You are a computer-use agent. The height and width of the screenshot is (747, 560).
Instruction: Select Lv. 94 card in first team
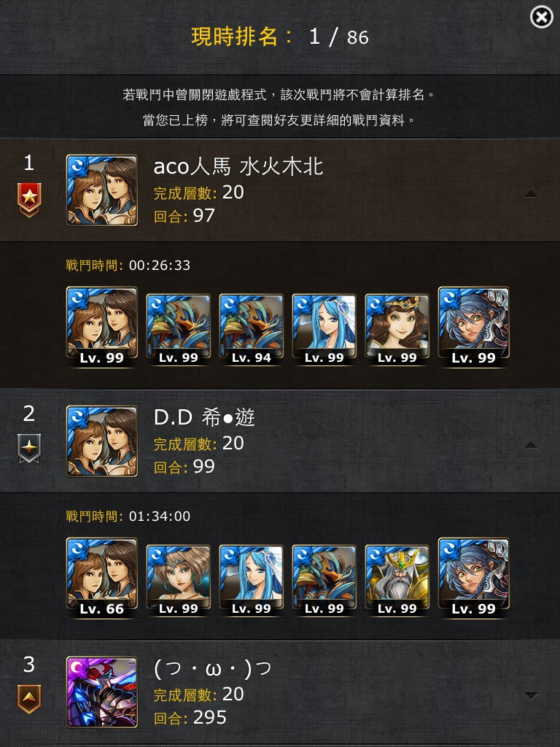[x=251, y=329]
